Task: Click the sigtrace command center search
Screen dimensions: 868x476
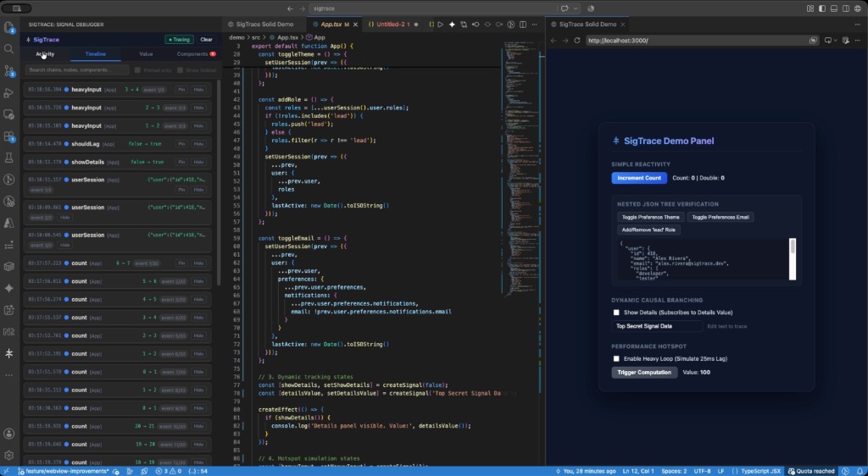Action: pyautogui.click(x=431, y=8)
